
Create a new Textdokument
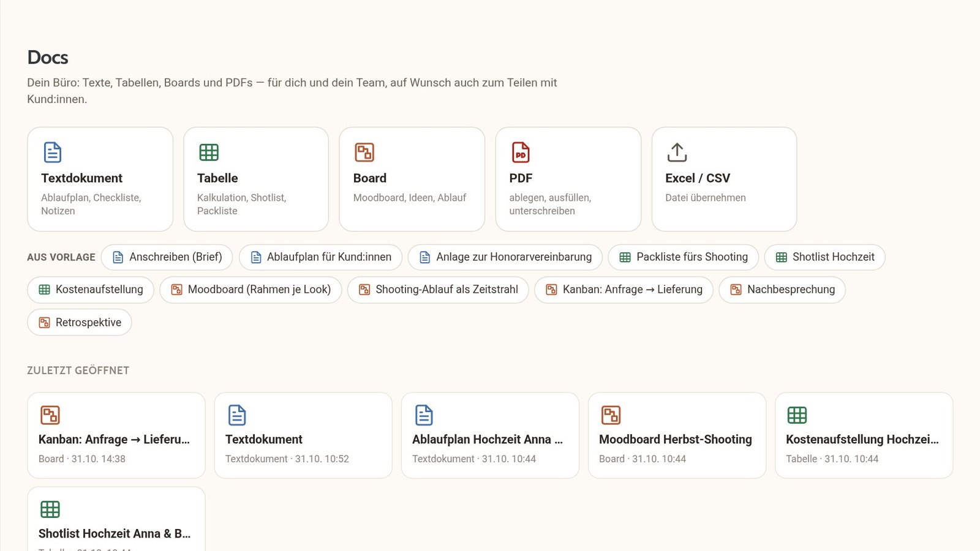pos(100,179)
